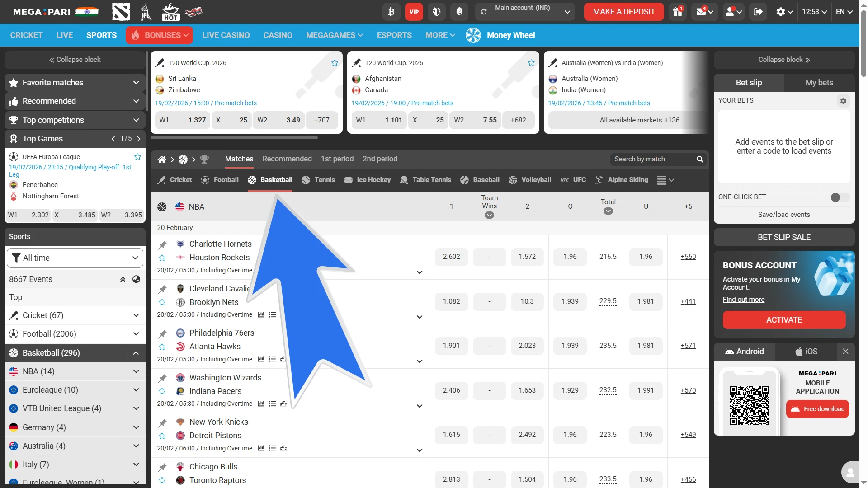Enable the One-Click Bet toggle
Image resolution: width=868 pixels, height=488 pixels.
point(840,197)
